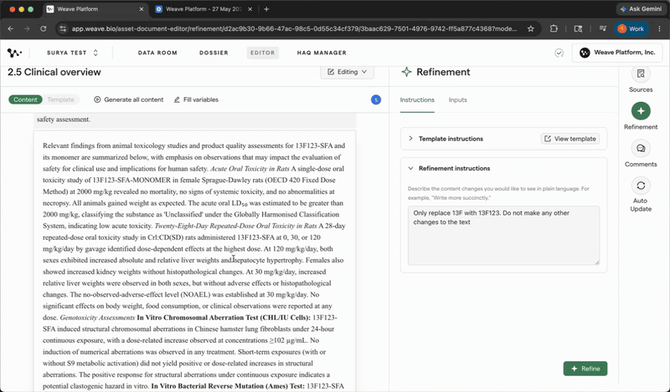Click the blue user avatar badge
670x392 pixels.
coord(376,100)
